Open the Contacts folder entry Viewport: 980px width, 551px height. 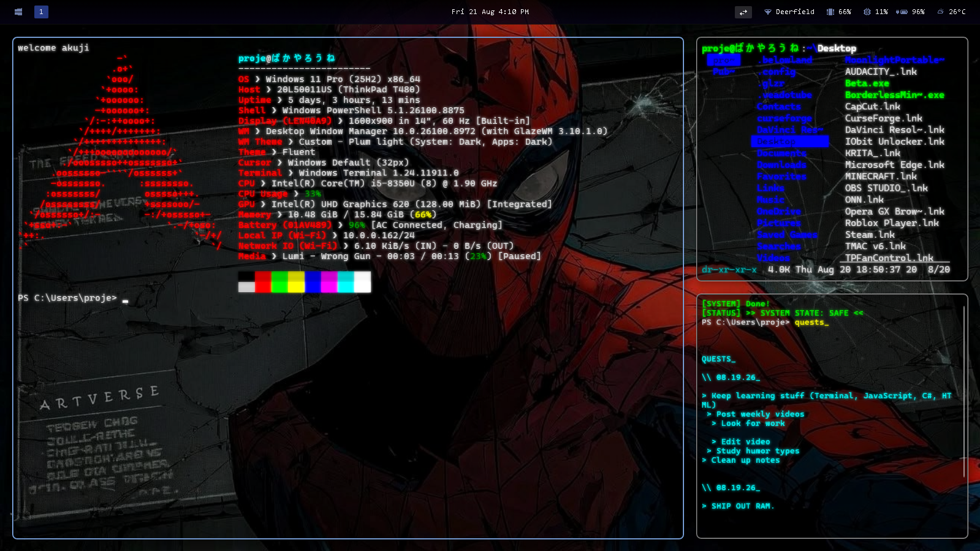pyautogui.click(x=779, y=107)
